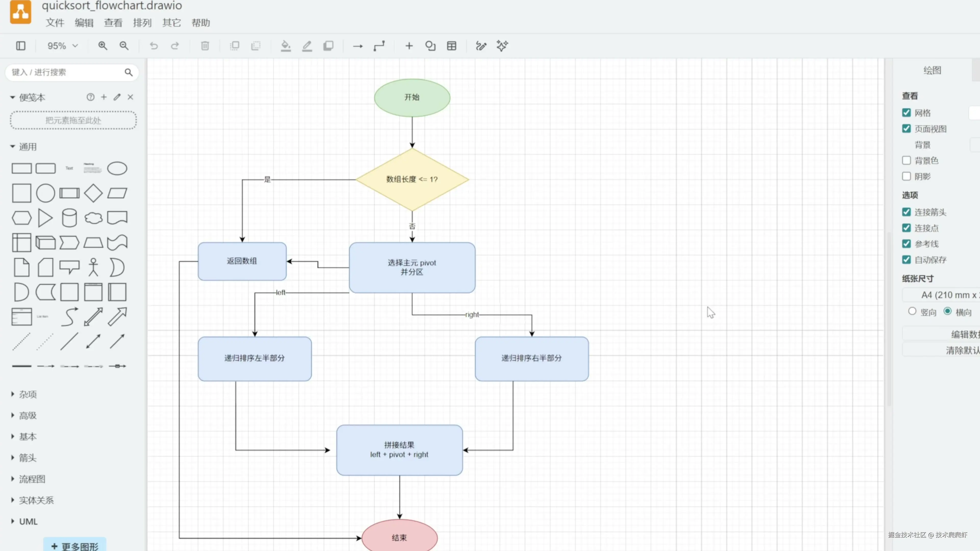
Task: Select the waypoints connector style icon
Action: 379,46
